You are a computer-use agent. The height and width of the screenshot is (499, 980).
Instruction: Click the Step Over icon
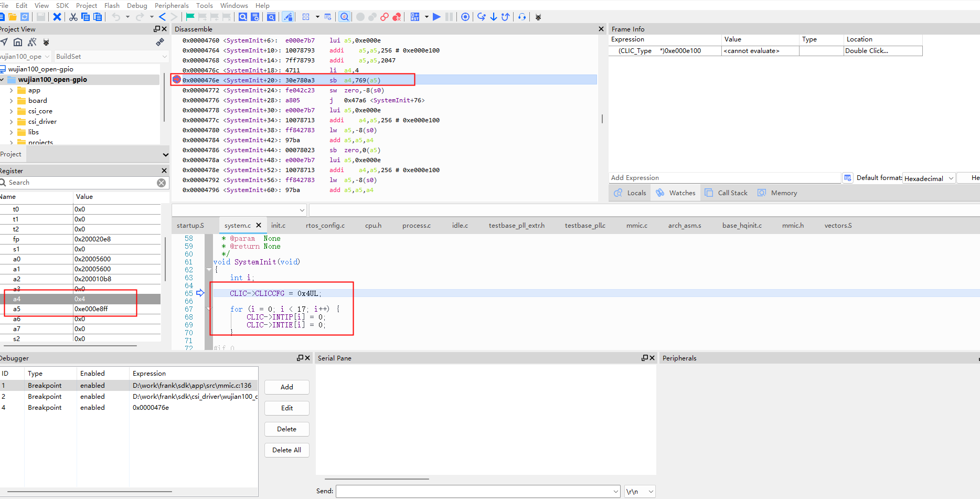coord(482,17)
